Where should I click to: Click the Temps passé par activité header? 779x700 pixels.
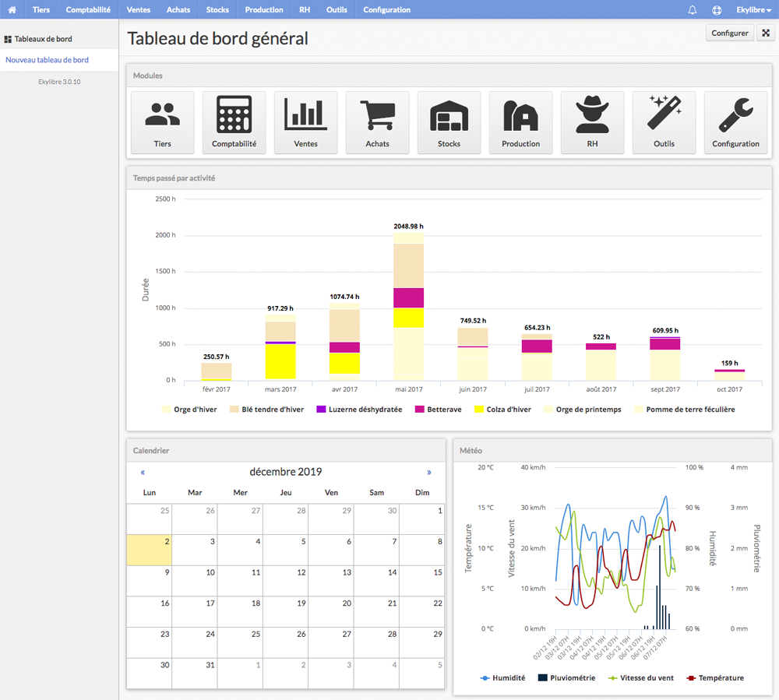pyautogui.click(x=174, y=178)
